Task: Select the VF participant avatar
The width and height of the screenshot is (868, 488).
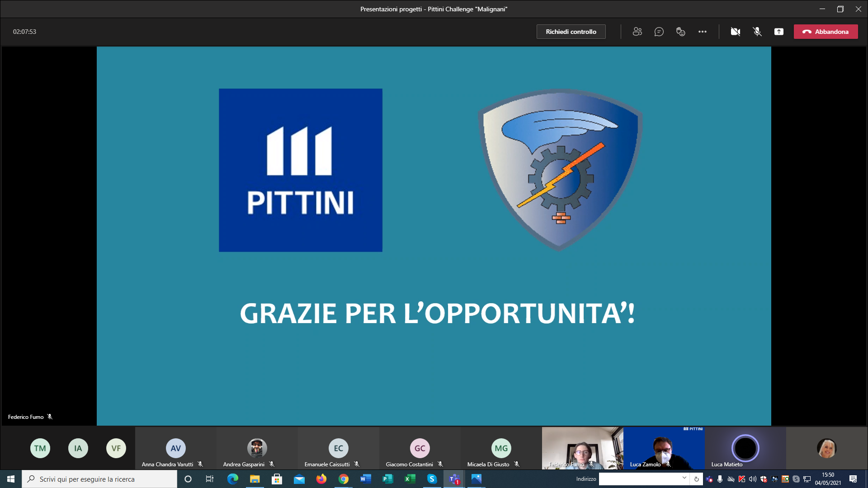Action: 116,448
